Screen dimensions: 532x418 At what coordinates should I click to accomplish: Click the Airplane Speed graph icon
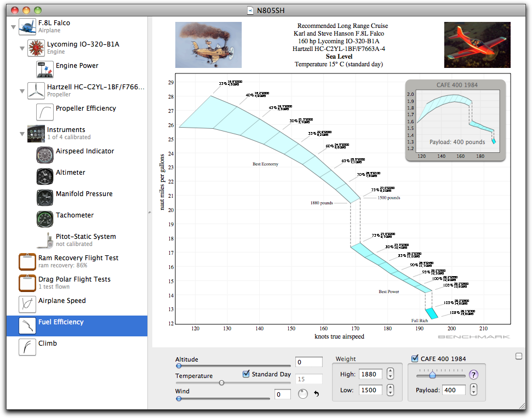point(27,305)
